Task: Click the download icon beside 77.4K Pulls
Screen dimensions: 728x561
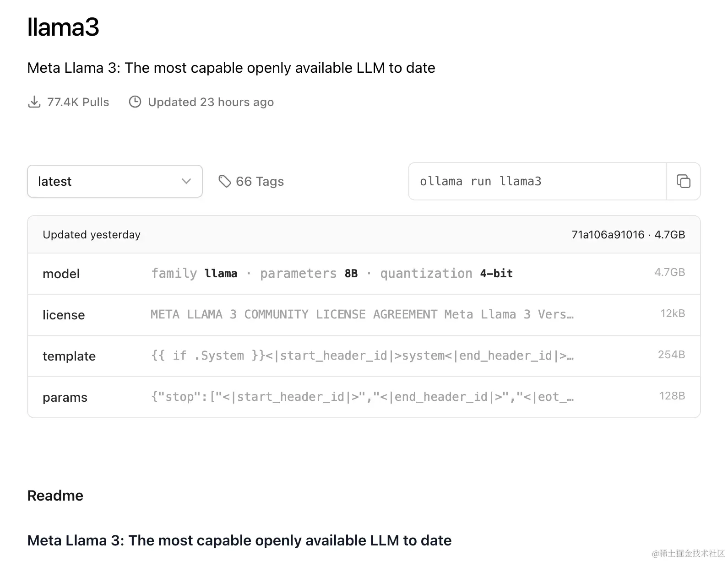Action: click(34, 102)
